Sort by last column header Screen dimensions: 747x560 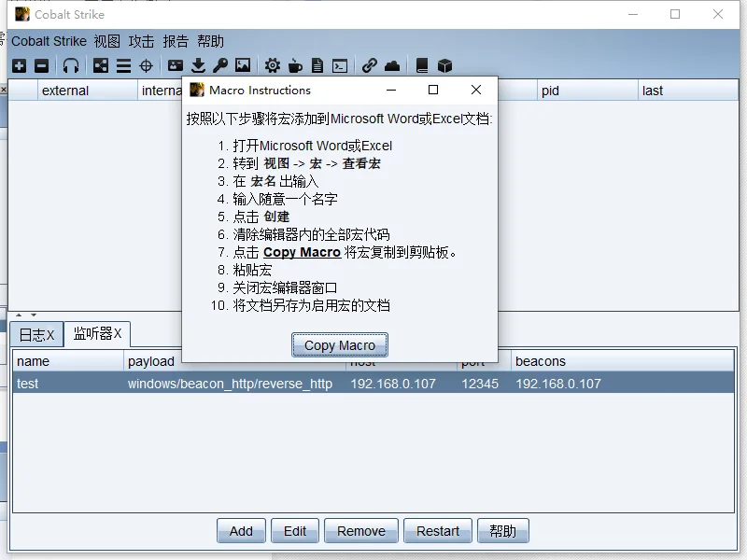(x=688, y=91)
